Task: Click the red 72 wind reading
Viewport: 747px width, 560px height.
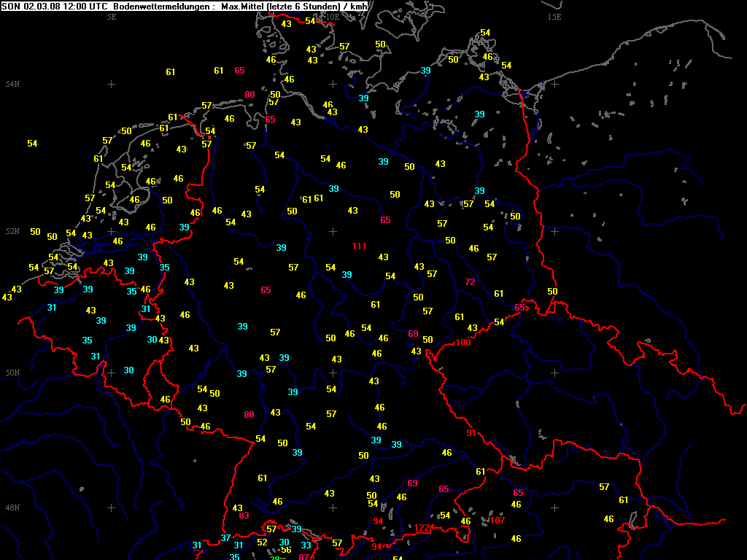Action: pos(471,282)
